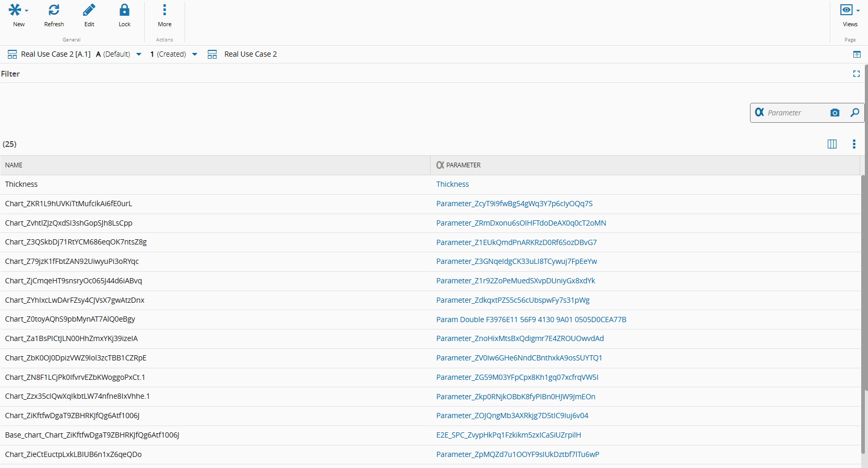Screen dimensions: 868x468
Task: Click the Real Use Case 2 breadcrumb
Action: point(250,54)
